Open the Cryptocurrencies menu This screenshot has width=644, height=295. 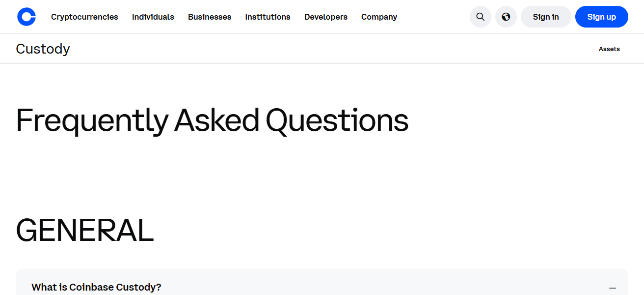tap(84, 17)
